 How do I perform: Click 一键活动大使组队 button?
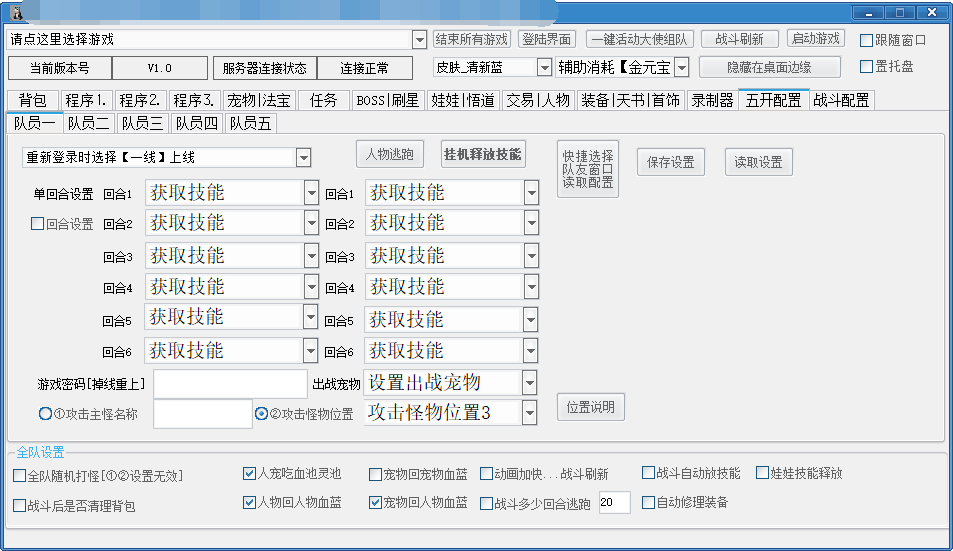639,39
